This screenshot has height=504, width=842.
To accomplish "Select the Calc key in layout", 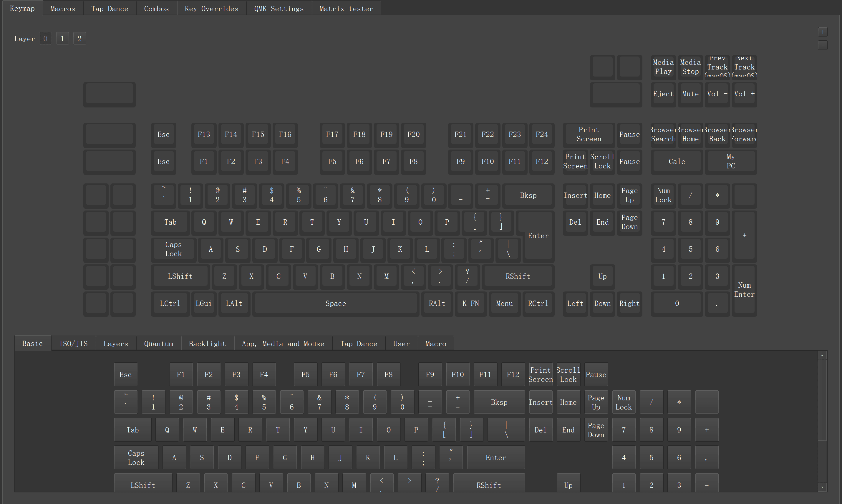I will tap(677, 161).
